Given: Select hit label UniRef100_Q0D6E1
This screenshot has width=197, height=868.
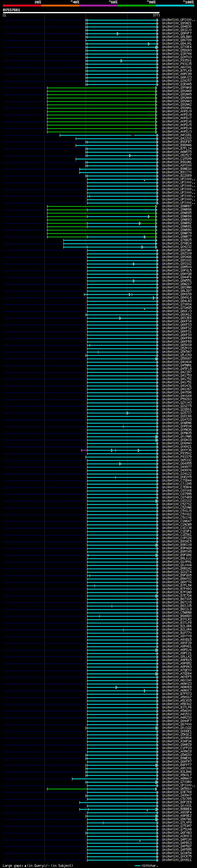Looking at the screenshot, I should click(x=177, y=731).
